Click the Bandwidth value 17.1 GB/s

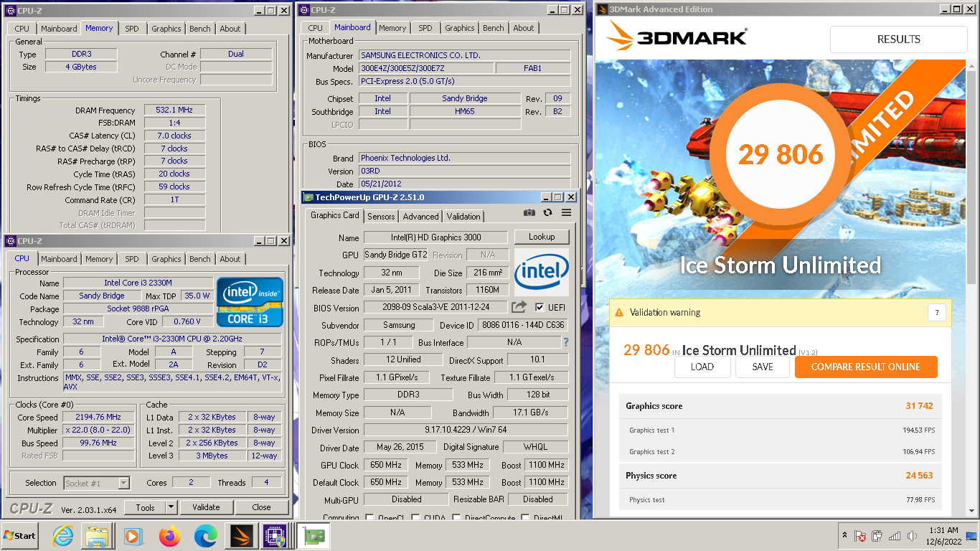[x=531, y=413]
